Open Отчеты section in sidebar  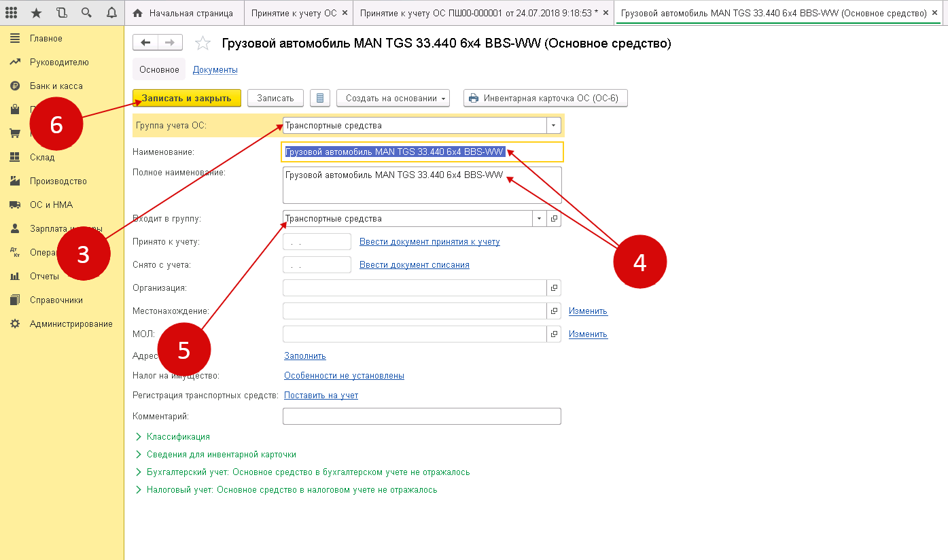click(x=44, y=277)
